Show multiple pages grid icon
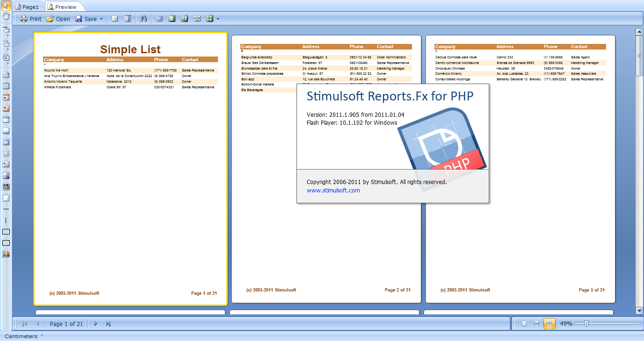The height and width of the screenshot is (341, 644). (210, 19)
